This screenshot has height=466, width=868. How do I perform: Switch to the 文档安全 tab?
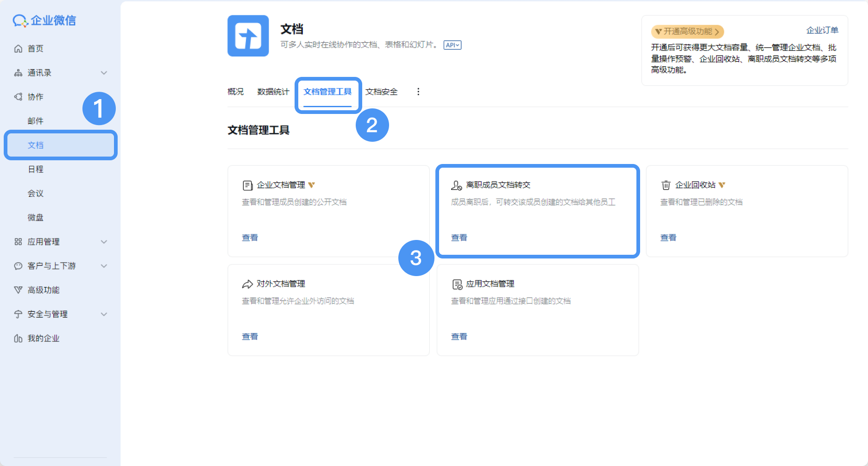tap(381, 92)
